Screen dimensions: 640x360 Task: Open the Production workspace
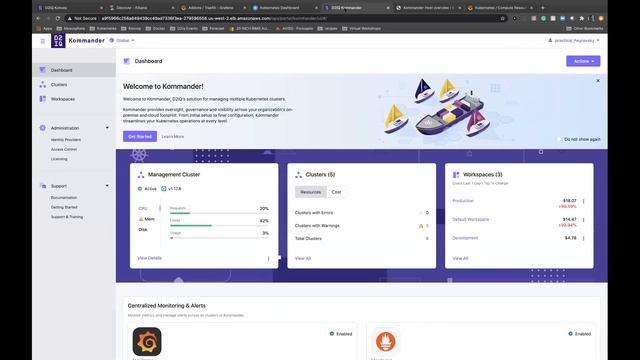[x=463, y=201]
